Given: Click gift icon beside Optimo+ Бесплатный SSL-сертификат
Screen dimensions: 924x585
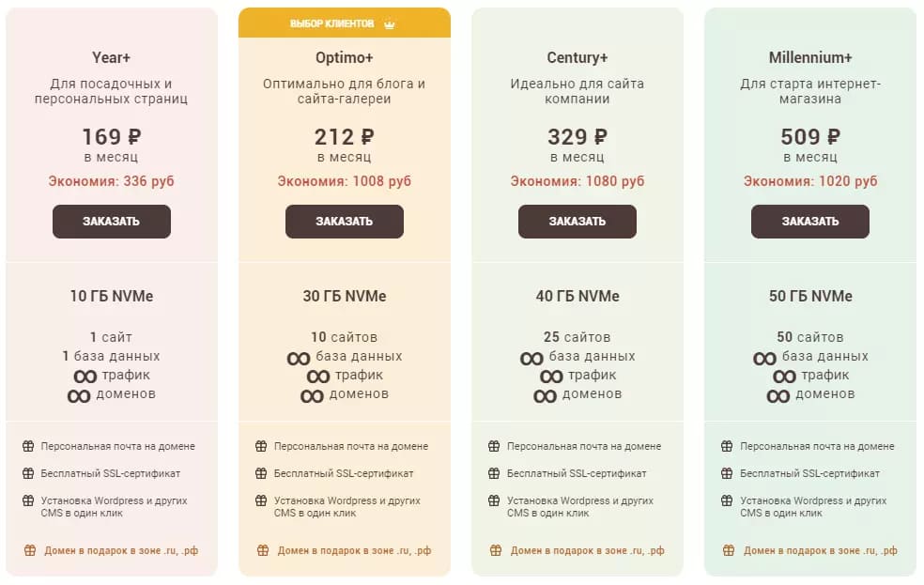Looking at the screenshot, I should [261, 473].
